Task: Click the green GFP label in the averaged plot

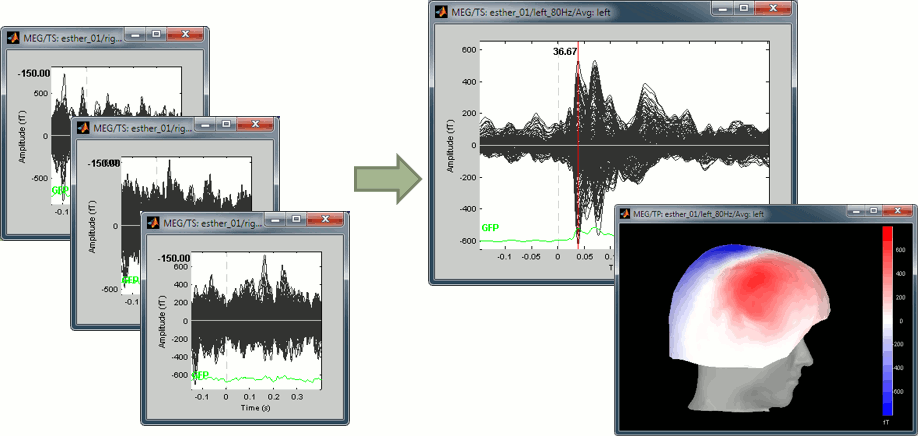Action: [490, 228]
